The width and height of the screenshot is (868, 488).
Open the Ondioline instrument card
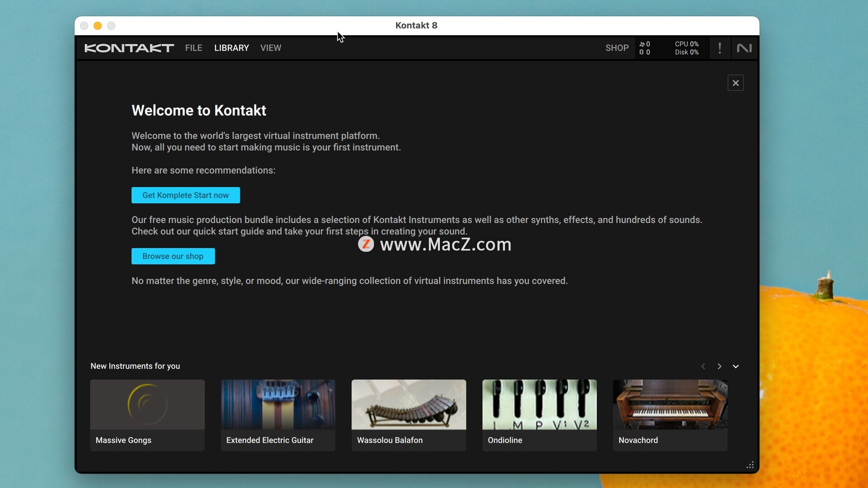(539, 415)
